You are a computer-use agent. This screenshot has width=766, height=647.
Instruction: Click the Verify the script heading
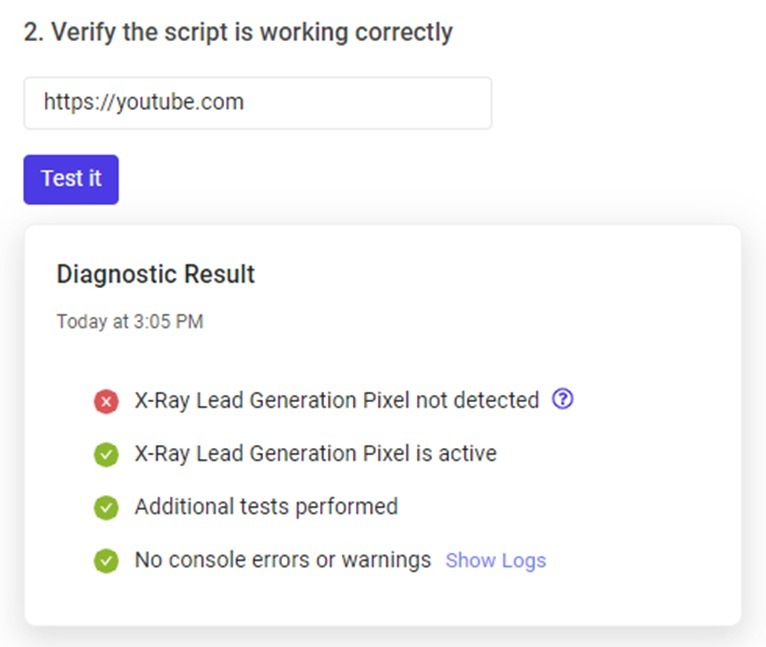(x=238, y=32)
